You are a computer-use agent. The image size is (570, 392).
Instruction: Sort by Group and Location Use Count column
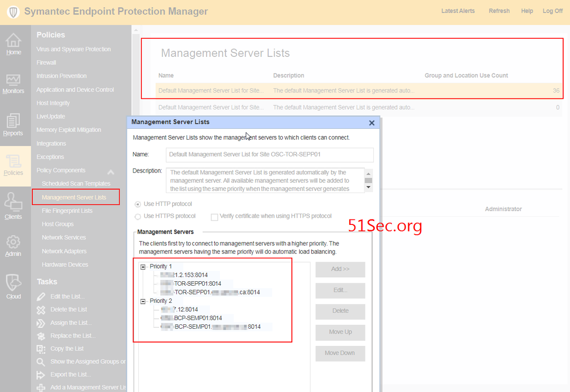coord(466,75)
